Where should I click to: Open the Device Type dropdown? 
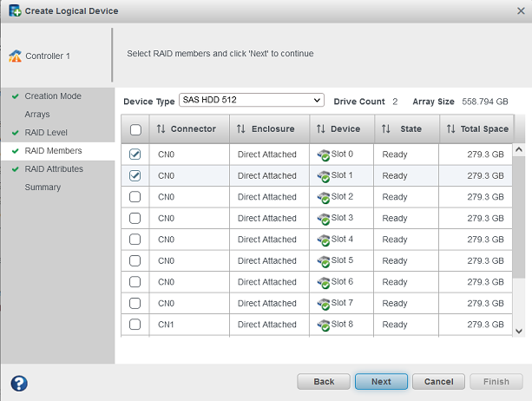[x=251, y=101]
